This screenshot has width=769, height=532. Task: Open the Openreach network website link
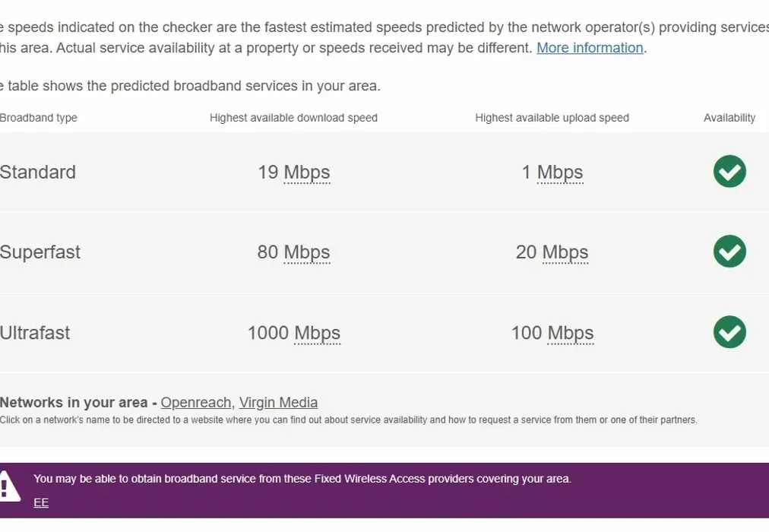196,402
